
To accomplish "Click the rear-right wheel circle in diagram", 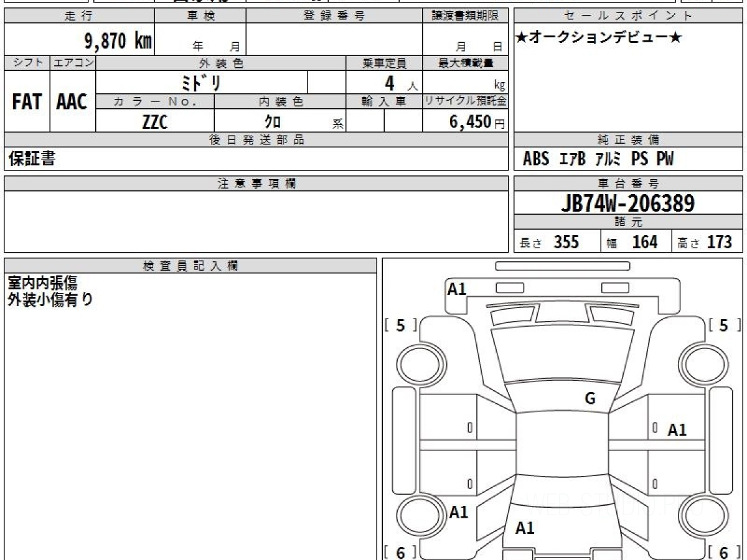I will click(x=702, y=516).
